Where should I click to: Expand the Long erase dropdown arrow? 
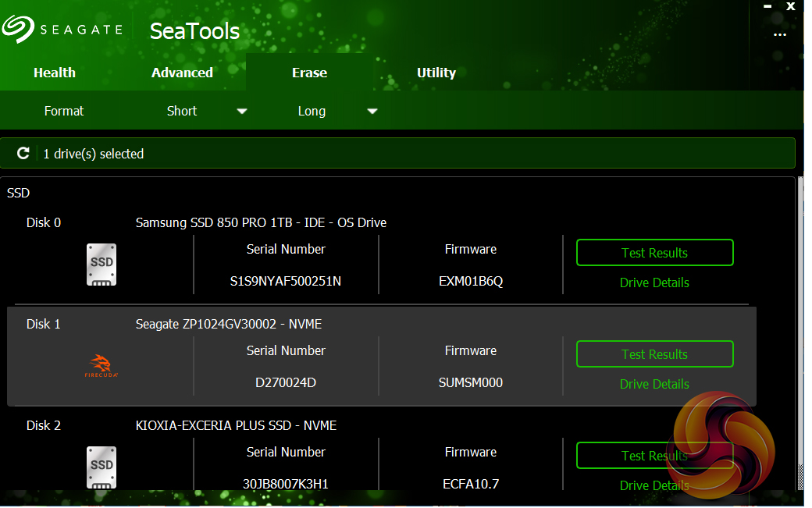coord(372,112)
